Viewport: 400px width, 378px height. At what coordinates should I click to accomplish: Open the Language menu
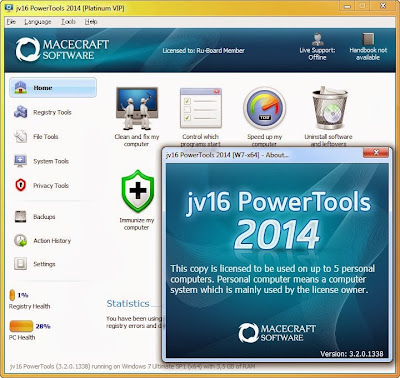pos(38,22)
